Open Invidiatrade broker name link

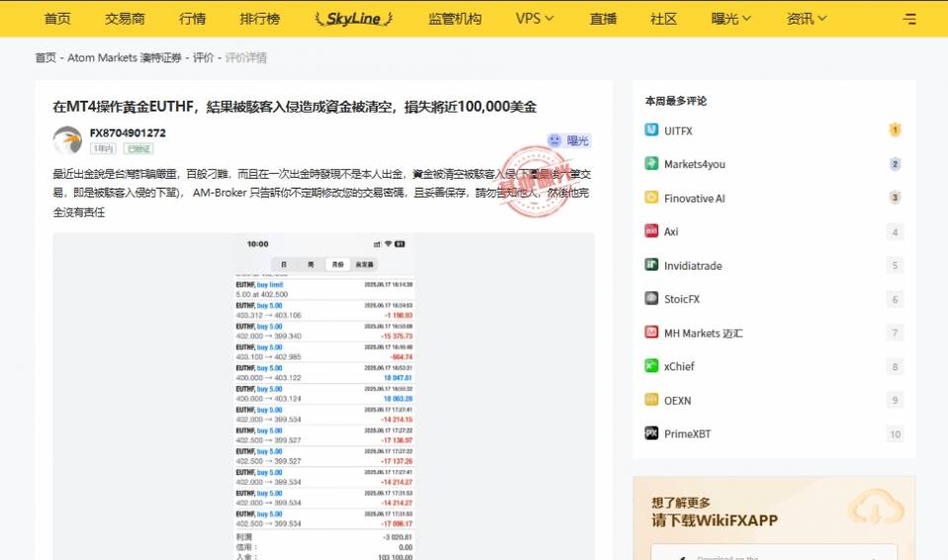pyautogui.click(x=693, y=266)
